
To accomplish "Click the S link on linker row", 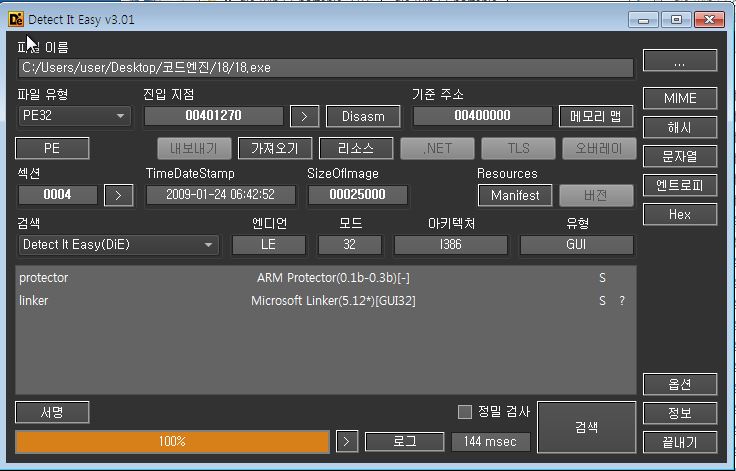I will click(602, 301).
